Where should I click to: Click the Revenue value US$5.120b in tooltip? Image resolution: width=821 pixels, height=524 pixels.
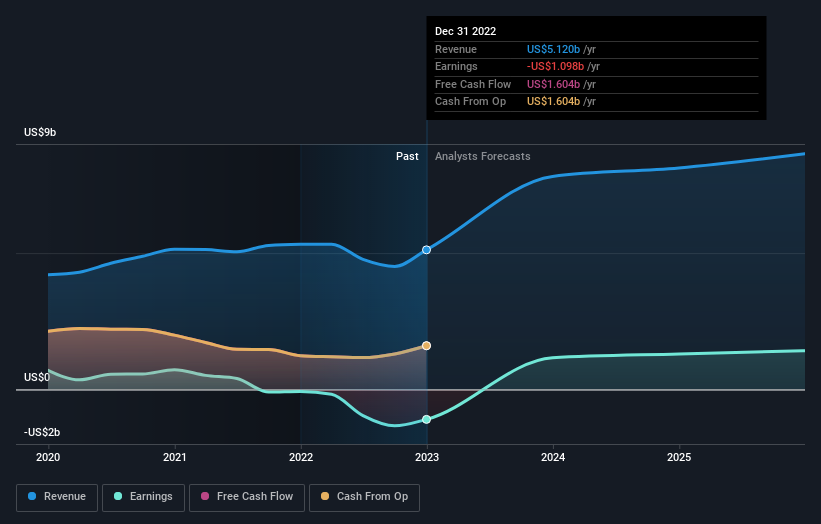[553, 49]
